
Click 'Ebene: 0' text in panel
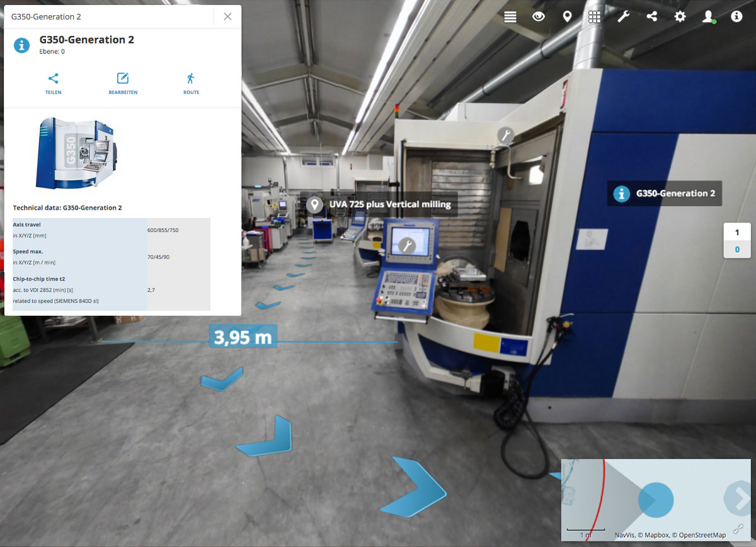click(52, 52)
